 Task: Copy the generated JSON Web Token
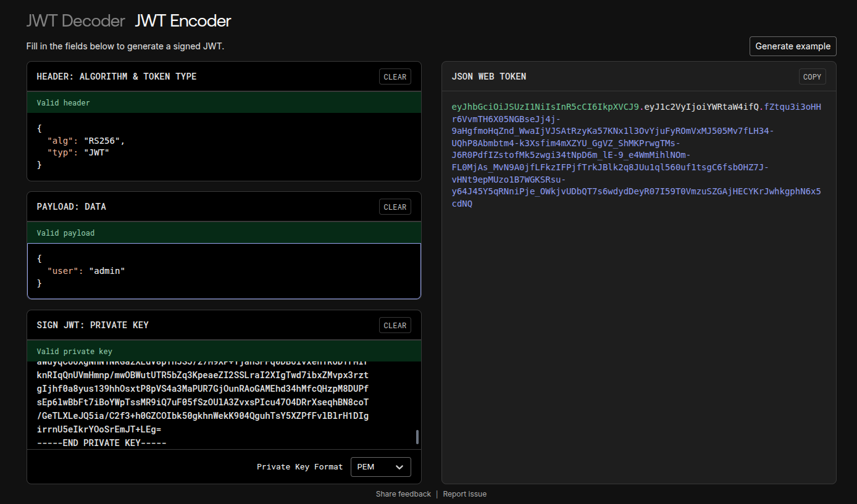[x=812, y=77]
